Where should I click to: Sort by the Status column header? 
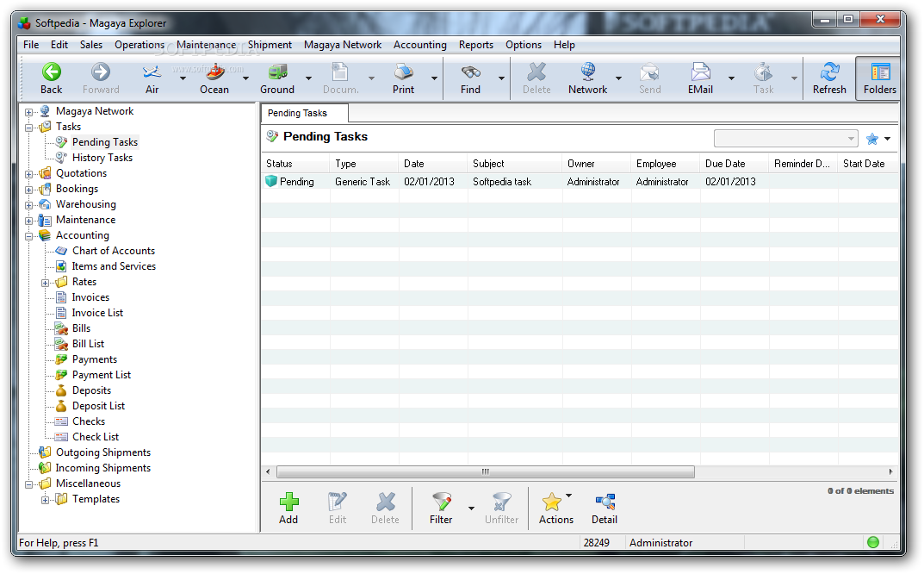tap(296, 164)
